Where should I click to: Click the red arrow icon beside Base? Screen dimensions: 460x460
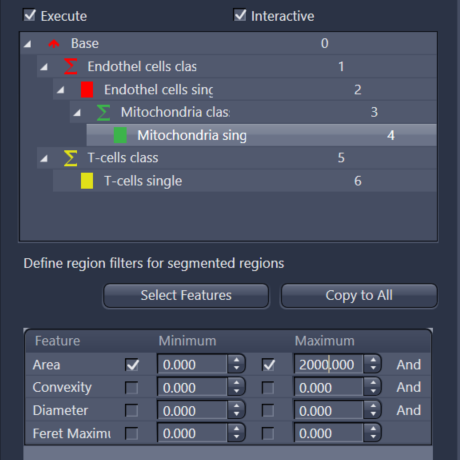[54, 44]
